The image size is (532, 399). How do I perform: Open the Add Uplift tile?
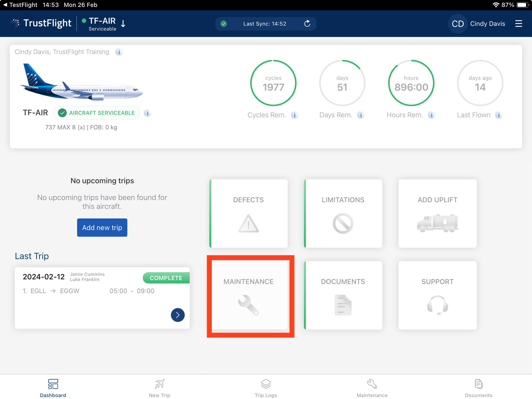[x=438, y=214]
